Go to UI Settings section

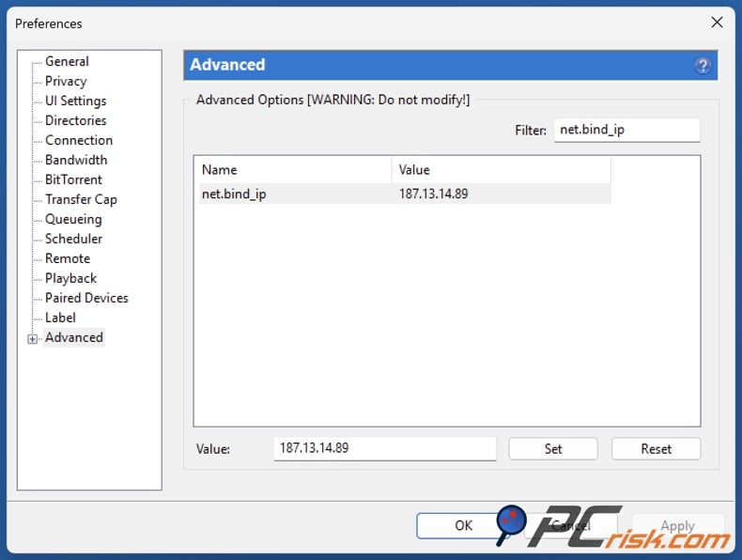76,101
